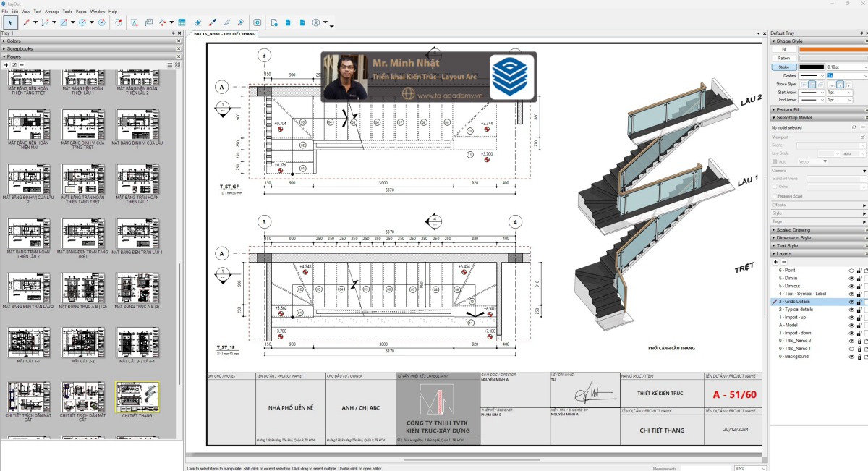Lock the 3 - Grids Details layer

coord(859,302)
